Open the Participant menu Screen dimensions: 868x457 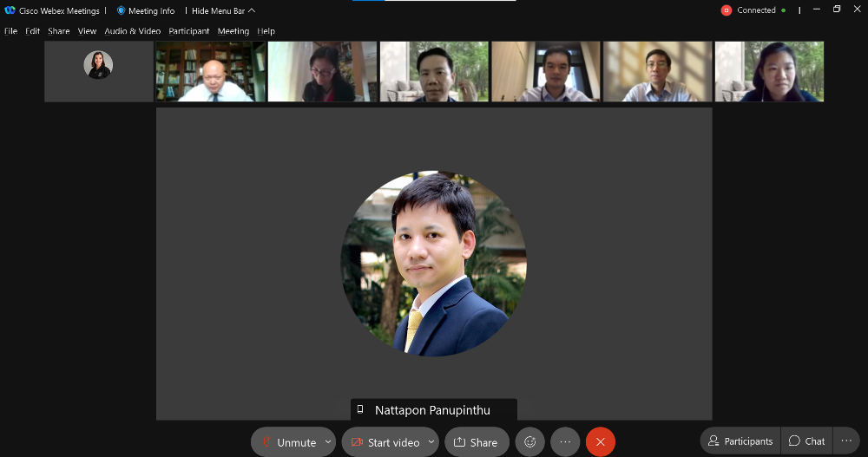pyautogui.click(x=189, y=31)
